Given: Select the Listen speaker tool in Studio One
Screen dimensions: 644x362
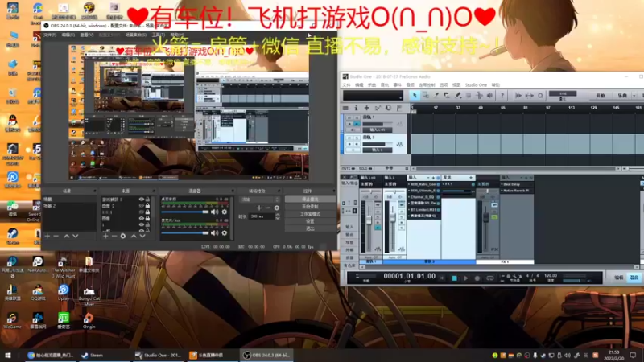Looking at the screenshot, I should (x=490, y=95).
